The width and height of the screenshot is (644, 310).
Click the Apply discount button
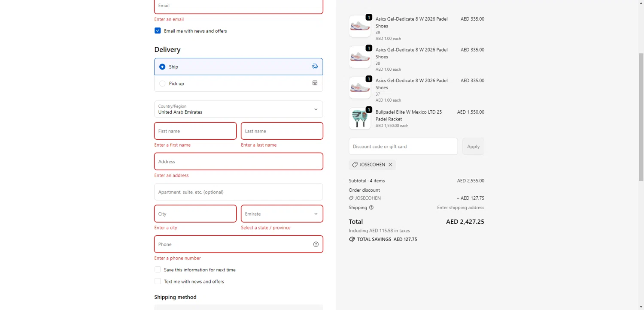(473, 146)
